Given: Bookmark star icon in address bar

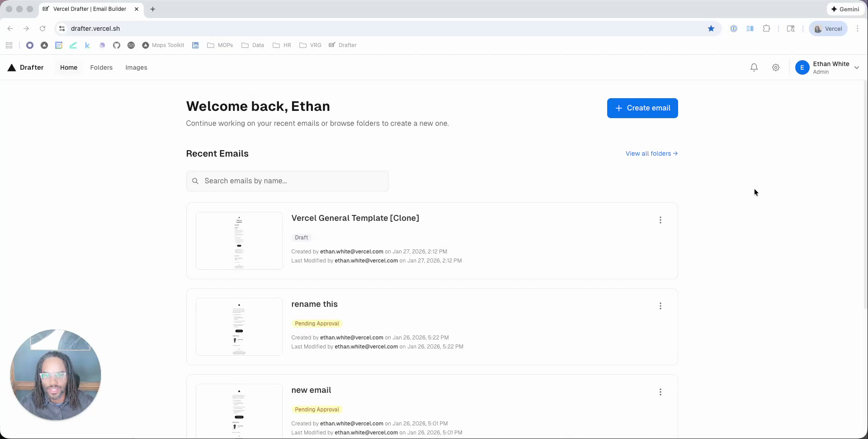Looking at the screenshot, I should click(711, 29).
